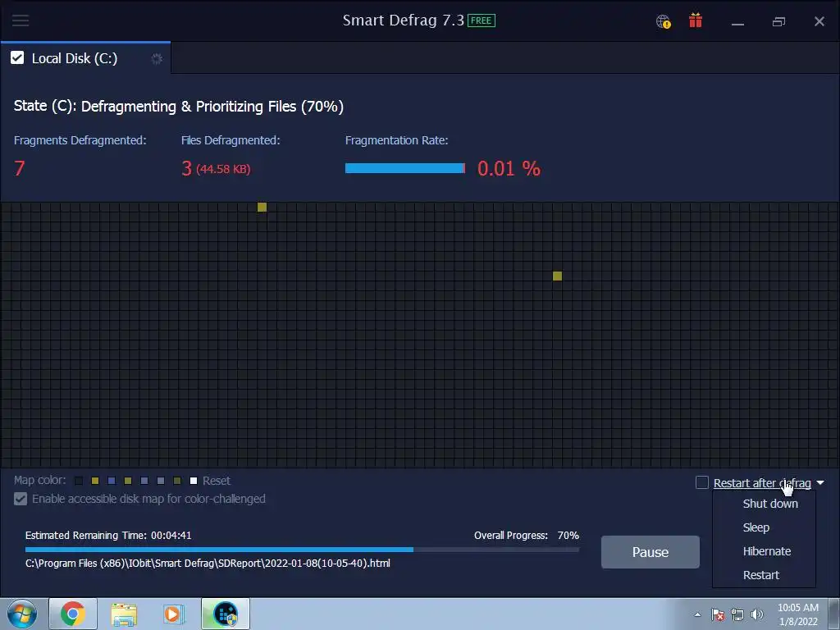Choose Restart from the dropdown list
The height and width of the screenshot is (630, 840).
[760, 575]
